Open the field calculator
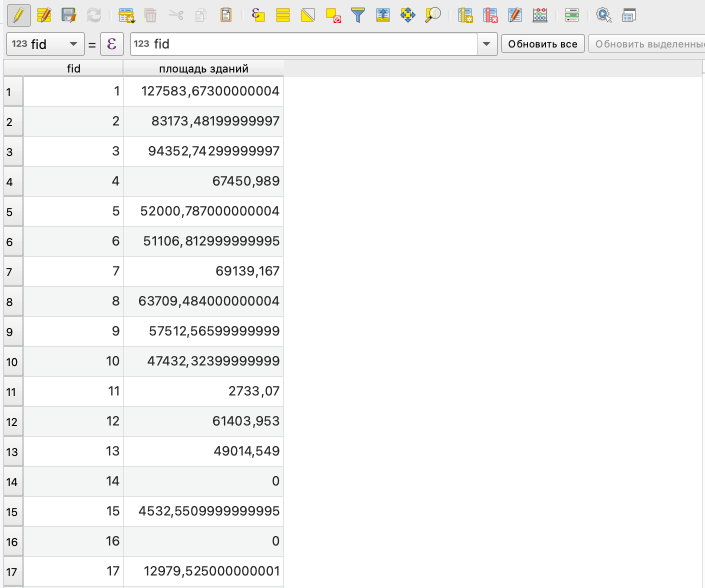The width and height of the screenshot is (705, 588). (x=540, y=15)
